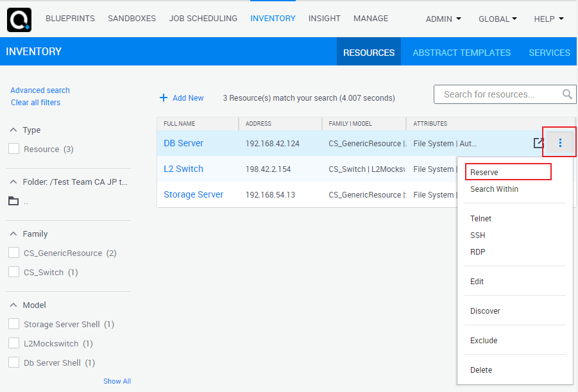Open the Storage Server resource link
578x392 pixels.
point(193,194)
